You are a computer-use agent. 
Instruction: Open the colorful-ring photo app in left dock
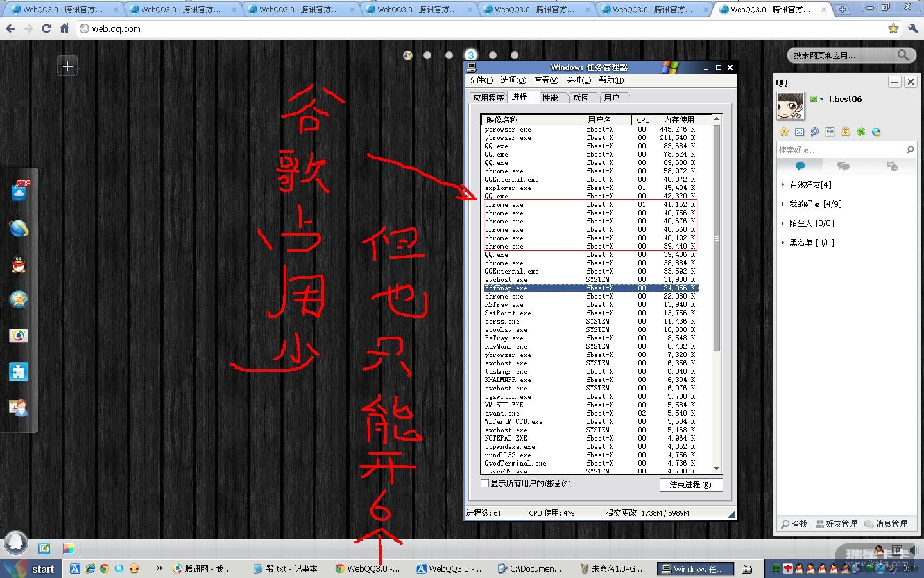pyautogui.click(x=19, y=336)
